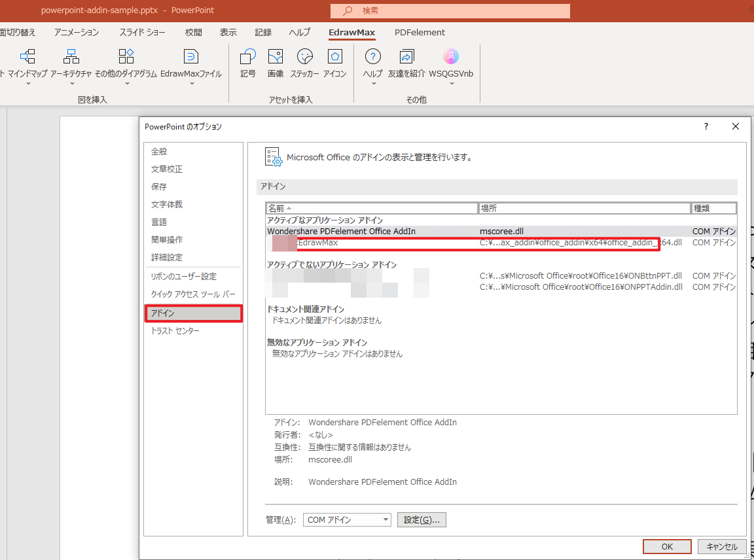This screenshot has height=560, width=754.
Task: Select the EdrawMax add-in row
Action: tap(501, 243)
